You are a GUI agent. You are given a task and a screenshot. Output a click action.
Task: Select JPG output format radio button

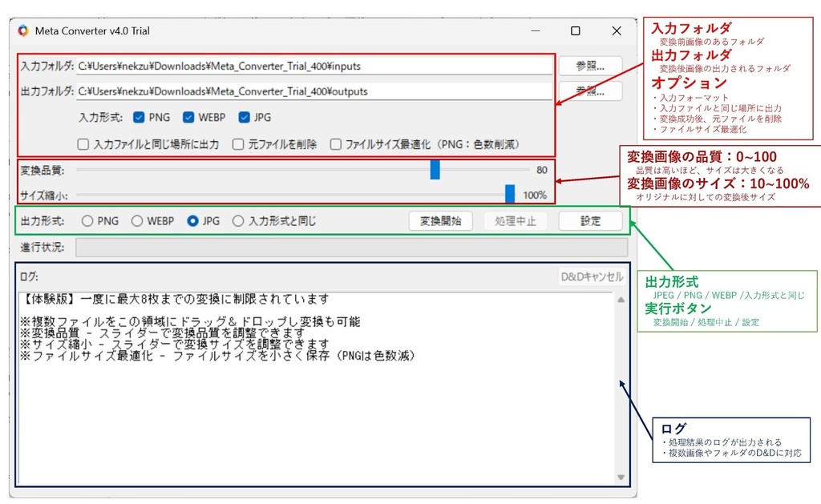pyautogui.click(x=192, y=221)
